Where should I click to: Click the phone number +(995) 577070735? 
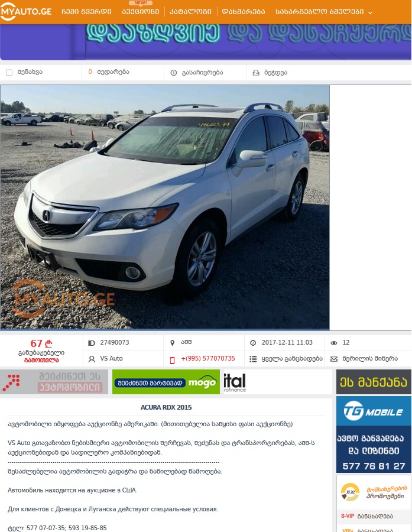(208, 358)
